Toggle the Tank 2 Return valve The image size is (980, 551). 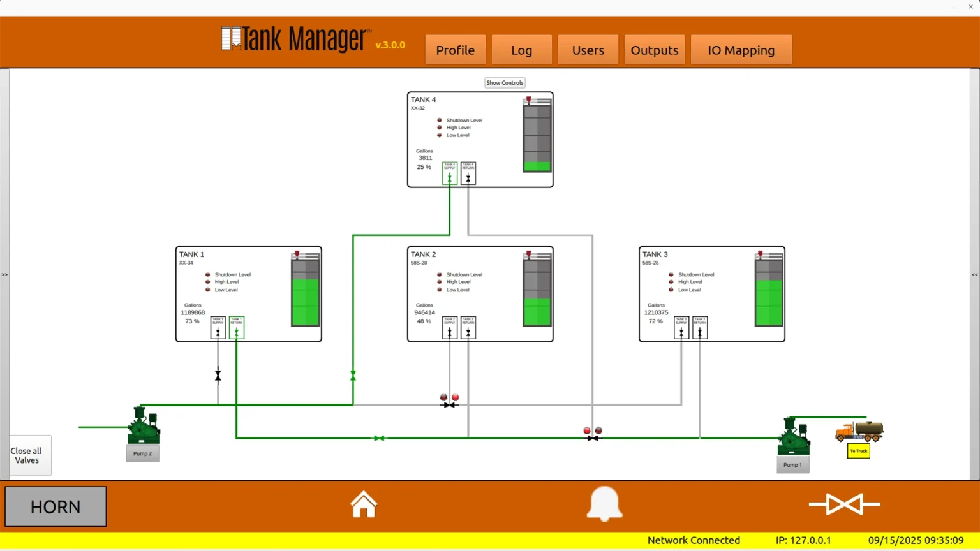click(468, 327)
